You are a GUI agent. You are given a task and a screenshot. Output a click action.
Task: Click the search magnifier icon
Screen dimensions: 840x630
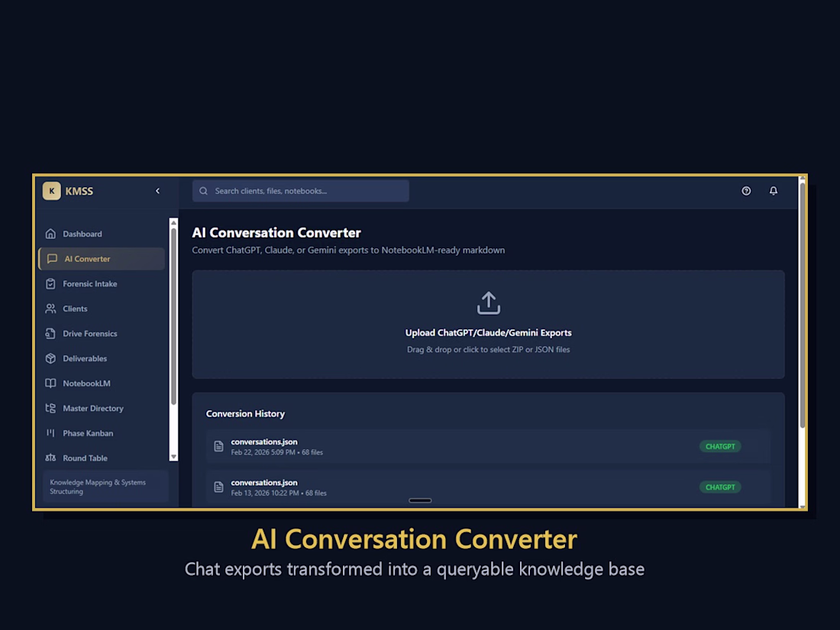[x=204, y=191]
